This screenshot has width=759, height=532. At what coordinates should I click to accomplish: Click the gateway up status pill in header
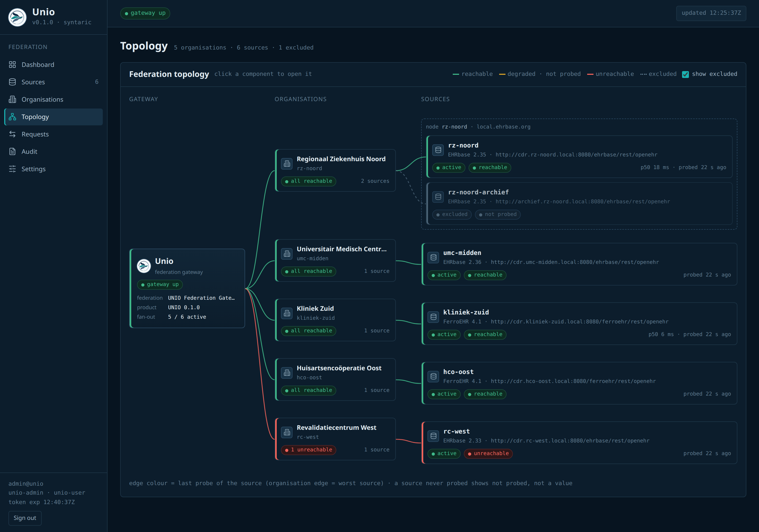(x=145, y=13)
